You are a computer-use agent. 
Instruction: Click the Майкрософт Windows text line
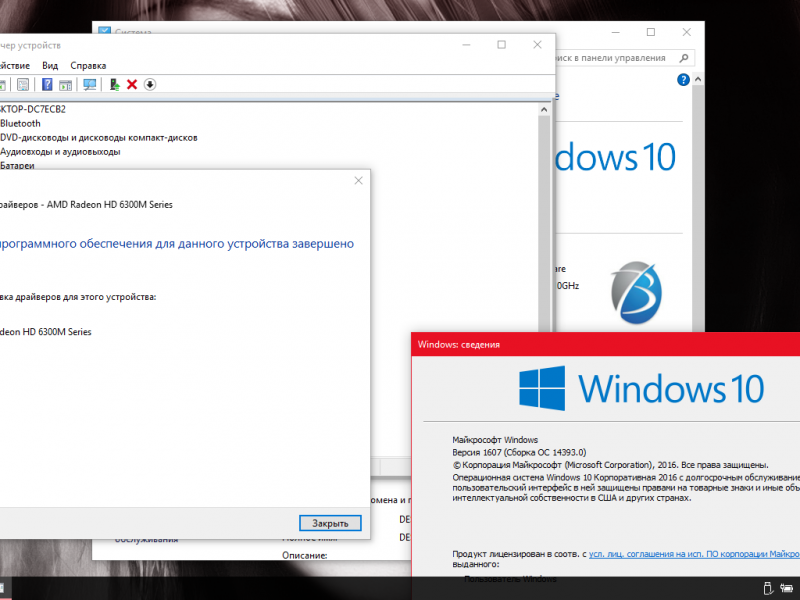click(495, 440)
